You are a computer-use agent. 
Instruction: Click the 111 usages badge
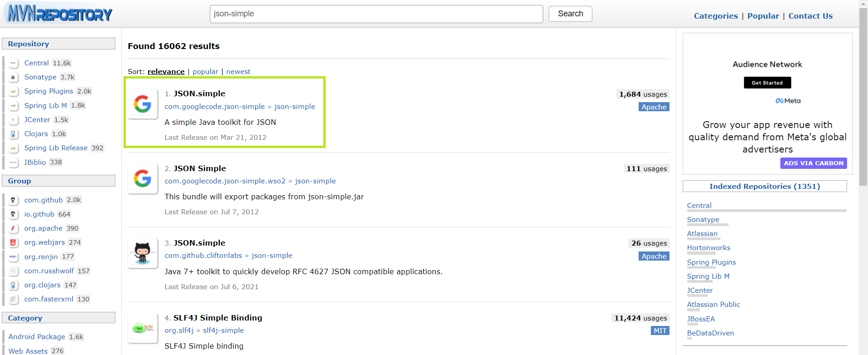(647, 169)
